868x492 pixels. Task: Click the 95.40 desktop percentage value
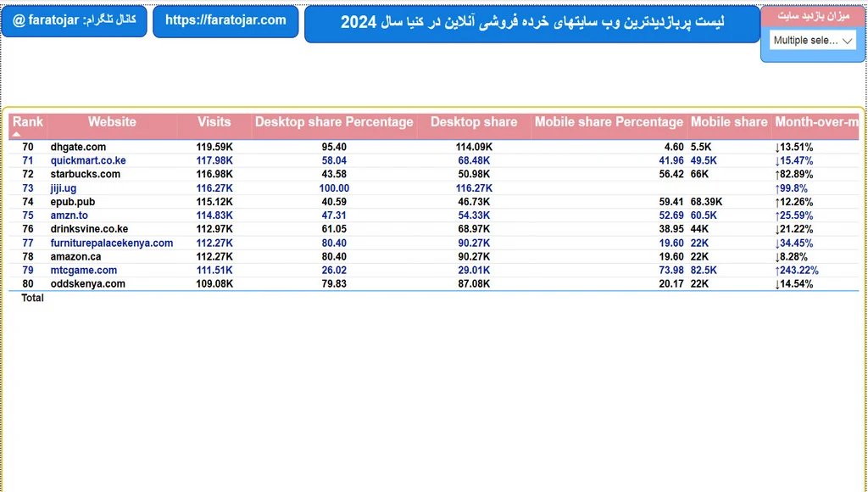(334, 148)
